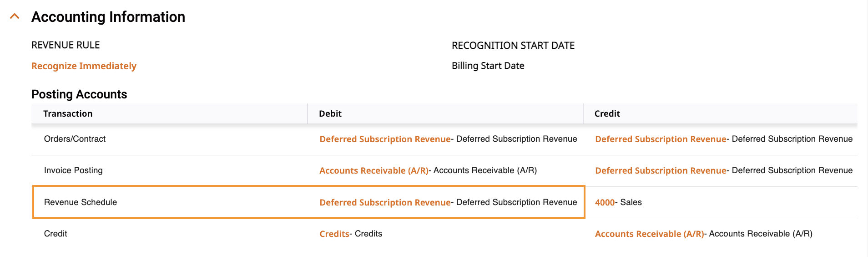
Task: Open Invoice Posting debit Accounts Receivable link
Action: pos(374,170)
